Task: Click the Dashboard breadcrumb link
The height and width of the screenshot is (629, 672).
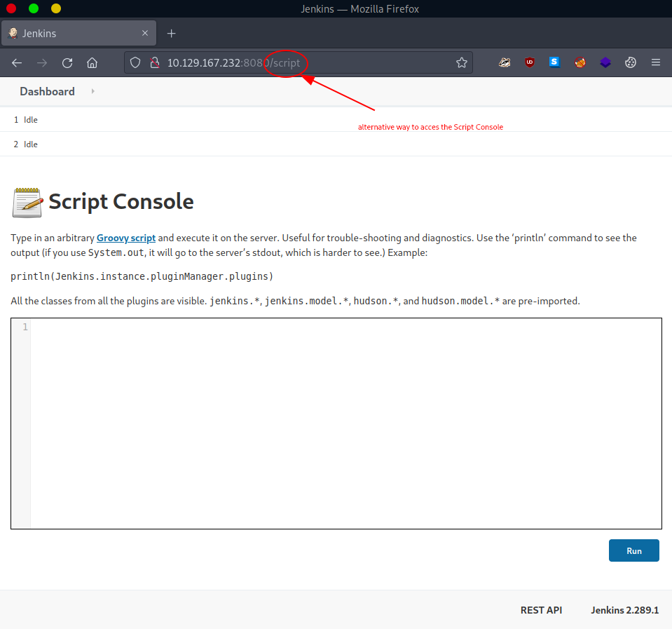Action: (x=47, y=91)
